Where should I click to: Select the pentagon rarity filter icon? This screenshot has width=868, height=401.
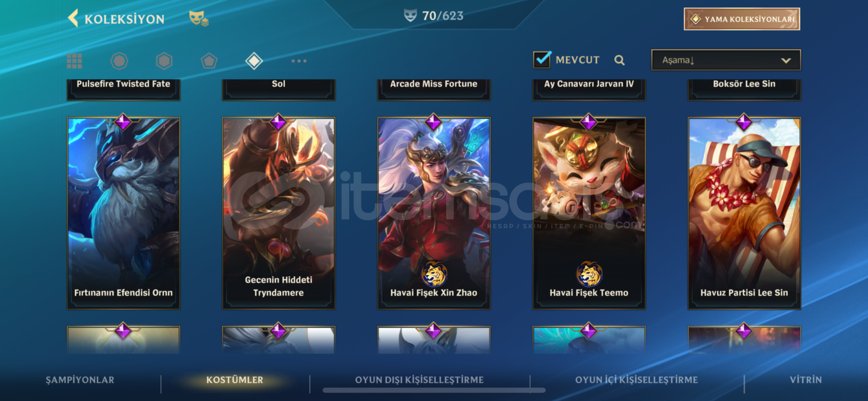209,61
